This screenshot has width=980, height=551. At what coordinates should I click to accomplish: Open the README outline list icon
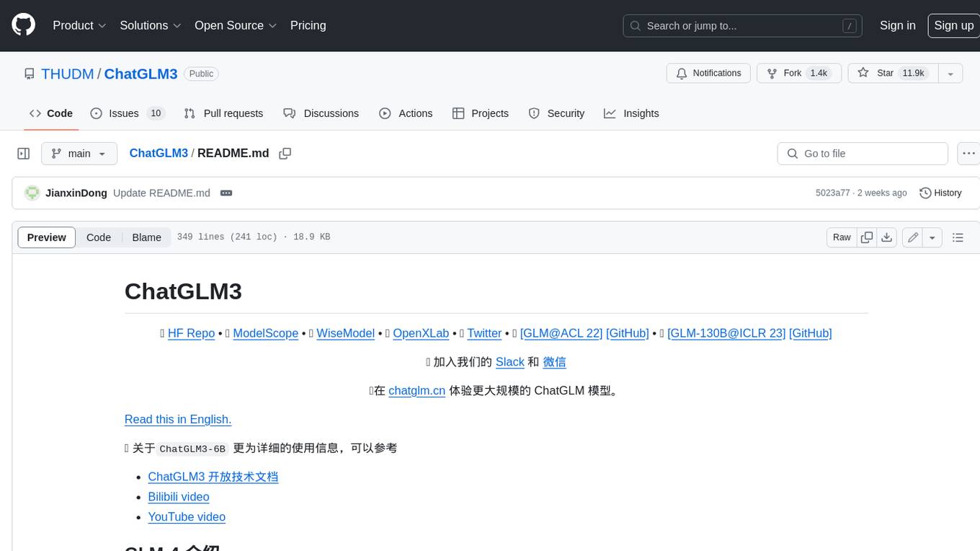tap(958, 237)
